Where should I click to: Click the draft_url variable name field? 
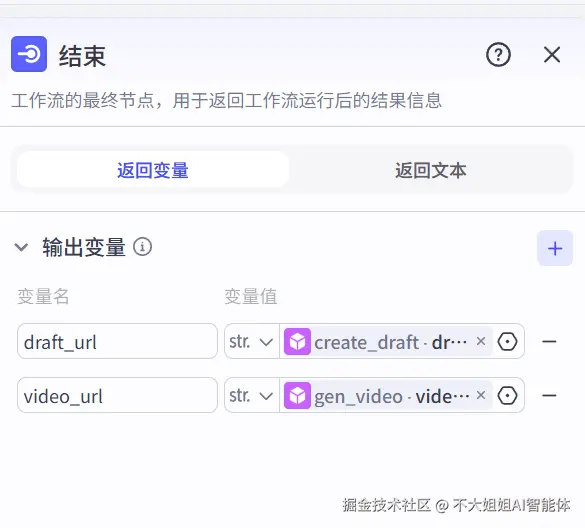117,341
